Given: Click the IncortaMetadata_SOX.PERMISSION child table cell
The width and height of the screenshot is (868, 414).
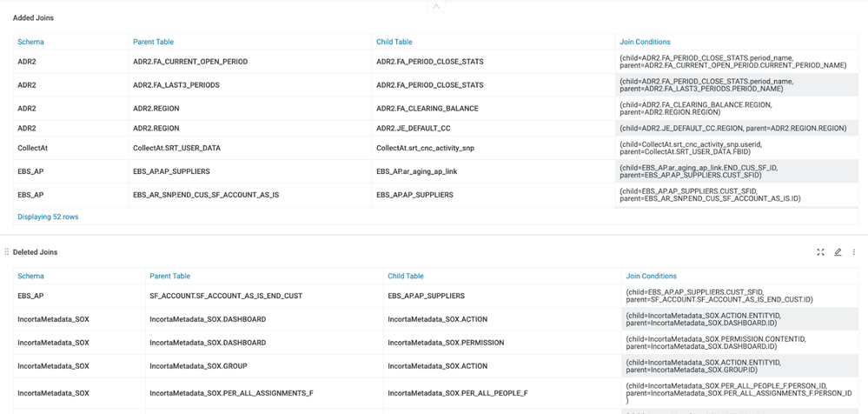Looking at the screenshot, I should pyautogui.click(x=445, y=343).
